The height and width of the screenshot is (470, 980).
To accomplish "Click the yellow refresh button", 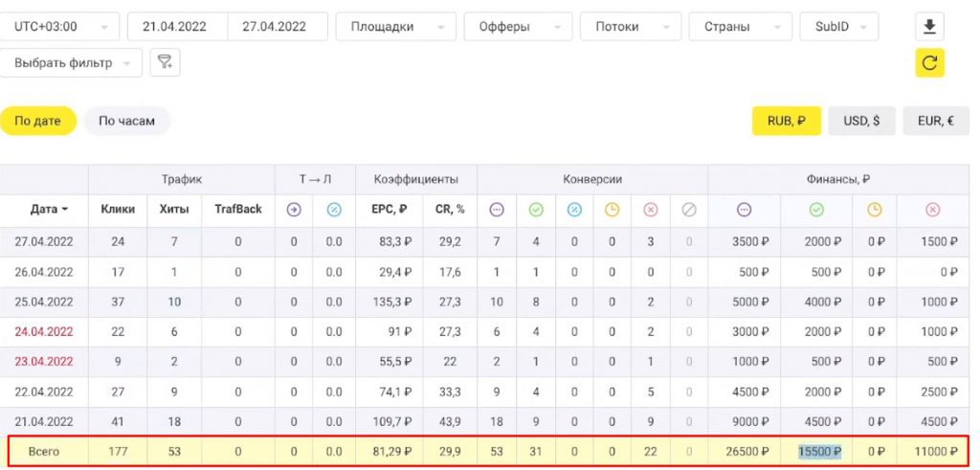I will tap(928, 63).
